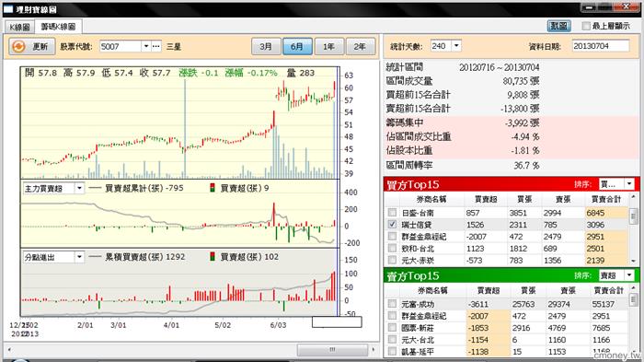Open the 賣方Top15 排序 dropdown
The height and width of the screenshot is (362, 644).
pyautogui.click(x=629, y=275)
